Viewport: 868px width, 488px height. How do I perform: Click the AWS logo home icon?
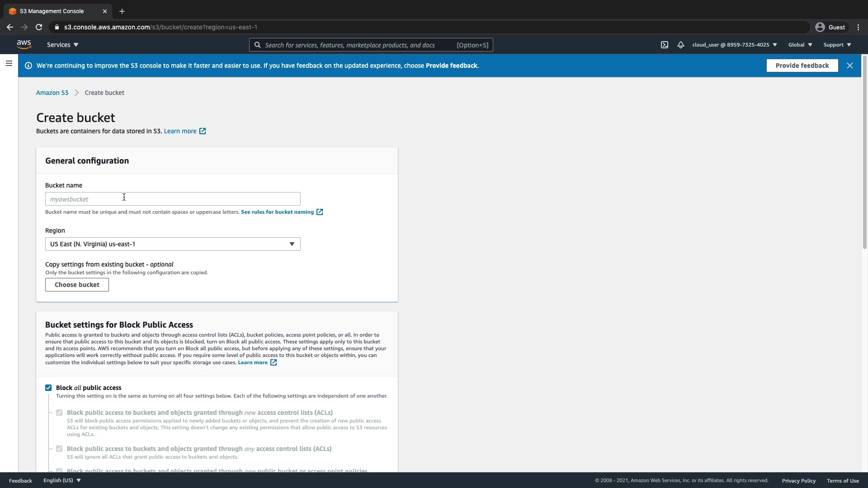point(24,44)
